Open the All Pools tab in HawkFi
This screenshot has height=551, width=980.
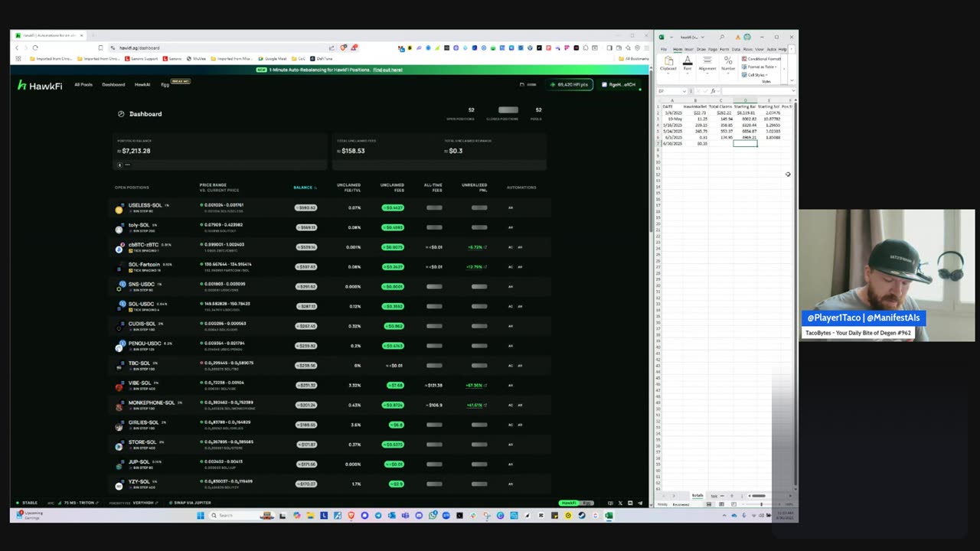coord(83,84)
